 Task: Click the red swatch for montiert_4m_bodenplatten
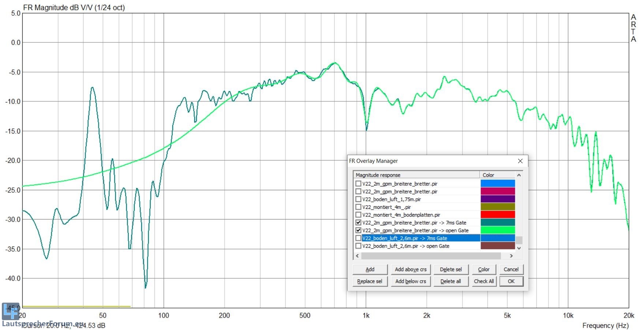(497, 215)
